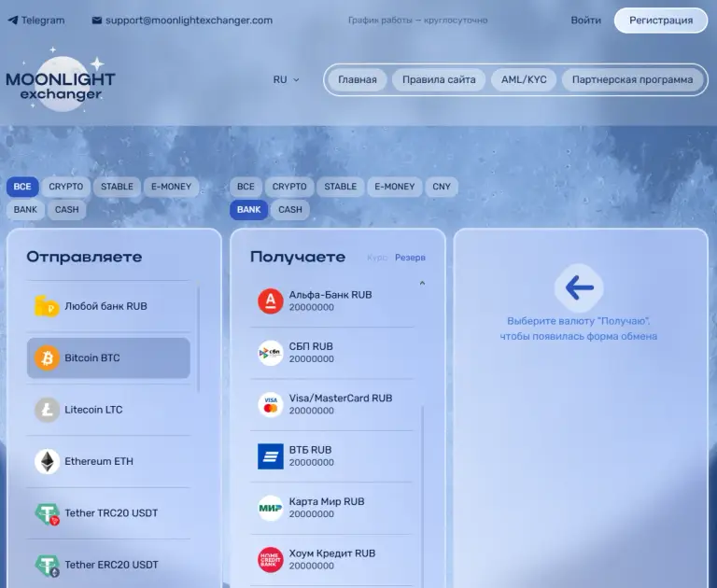Select CASH filter in receive section
The image size is (717, 588).
pyautogui.click(x=290, y=209)
